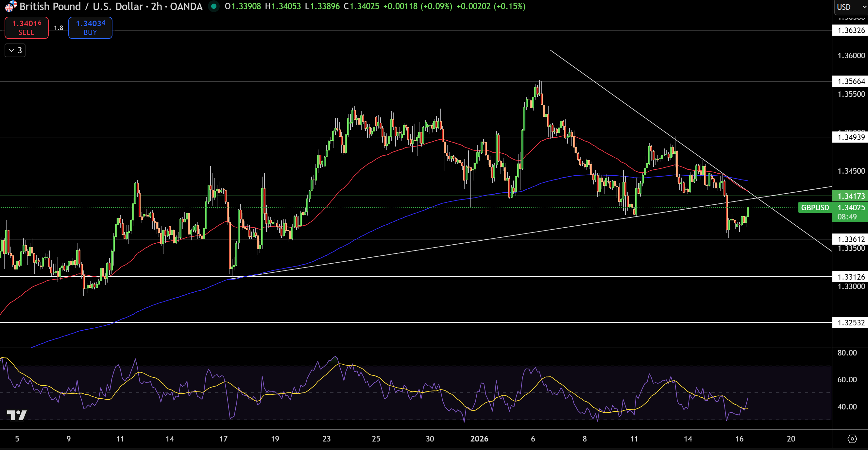This screenshot has width=868, height=450.
Task: Click date 17 on the time axis
Action: coord(223,439)
